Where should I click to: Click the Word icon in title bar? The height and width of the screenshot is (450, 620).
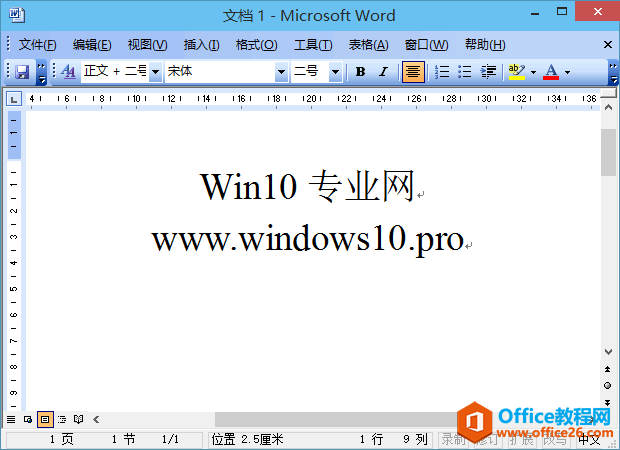click(17, 15)
